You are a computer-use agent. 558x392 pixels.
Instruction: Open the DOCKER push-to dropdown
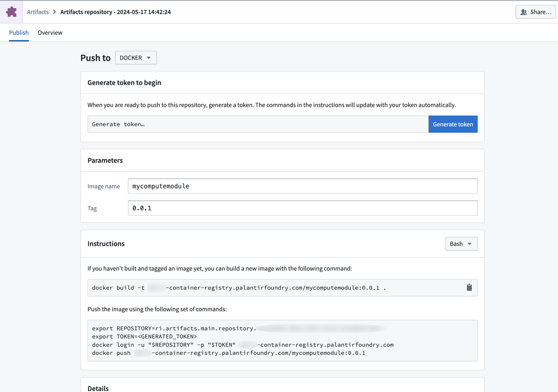[136, 58]
